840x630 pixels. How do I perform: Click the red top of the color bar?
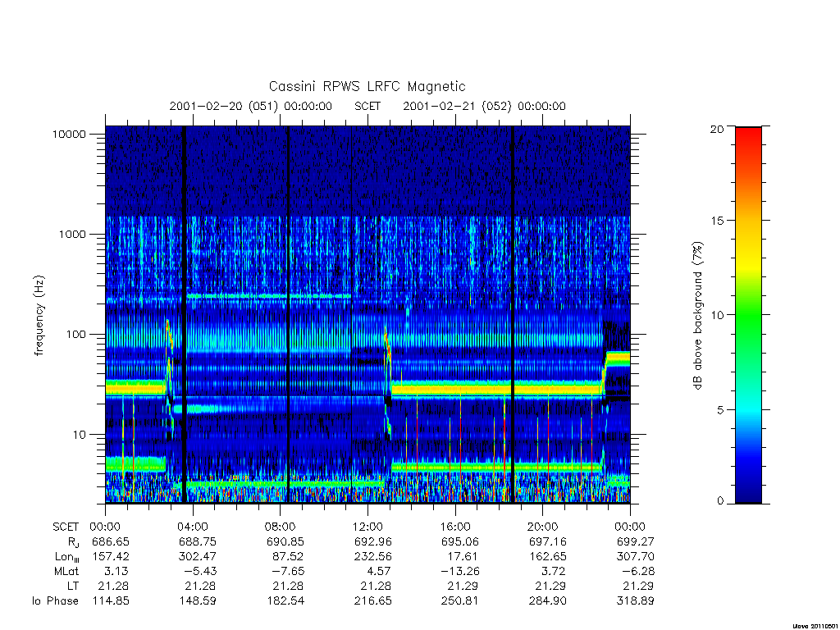(x=748, y=140)
